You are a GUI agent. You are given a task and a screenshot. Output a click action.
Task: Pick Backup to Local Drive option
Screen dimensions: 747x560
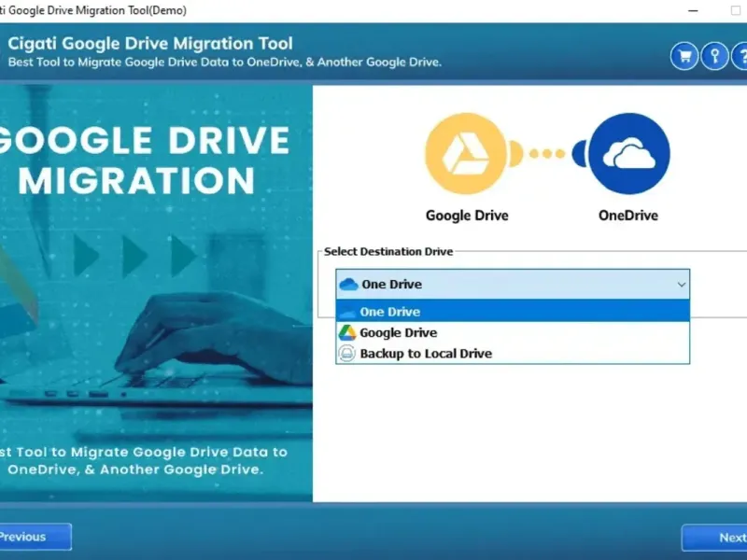click(x=513, y=354)
